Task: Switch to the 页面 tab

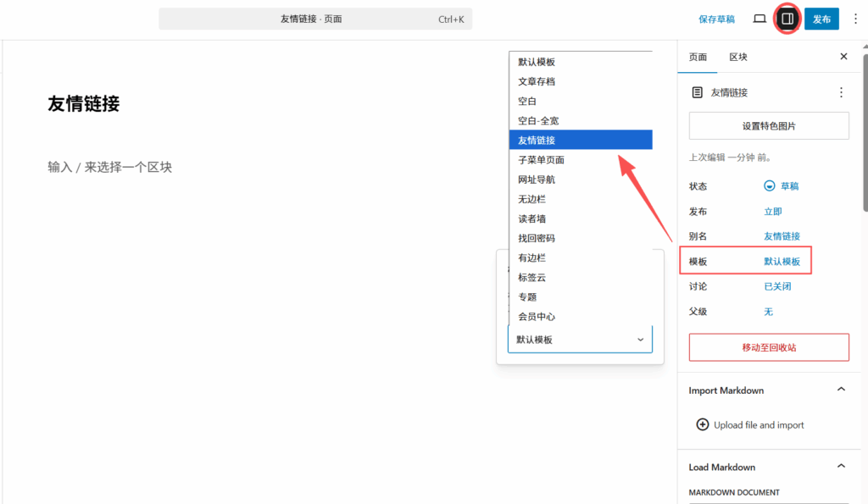Action: pos(698,57)
